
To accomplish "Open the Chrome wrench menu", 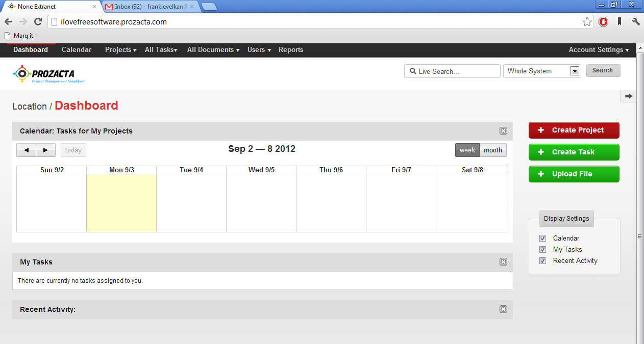I will click(x=635, y=22).
